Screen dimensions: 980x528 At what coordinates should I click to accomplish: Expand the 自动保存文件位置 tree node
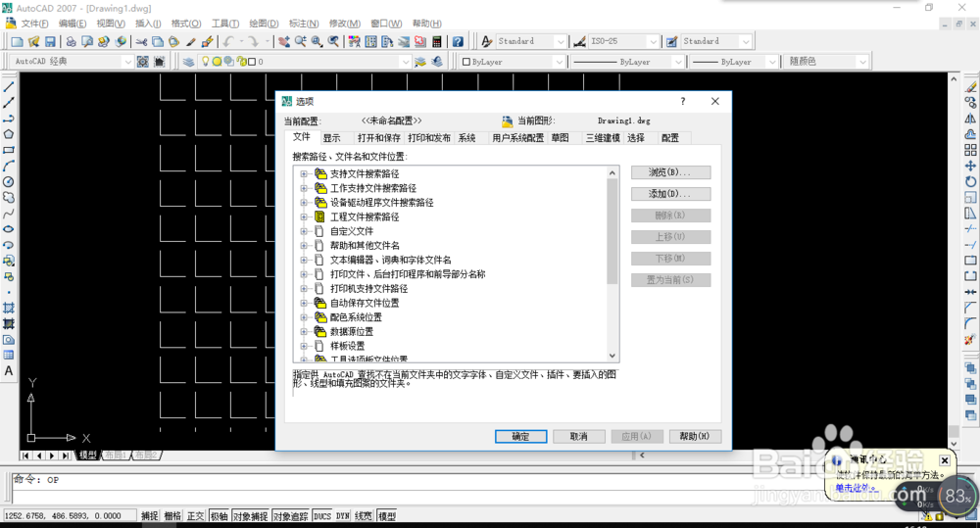304,303
